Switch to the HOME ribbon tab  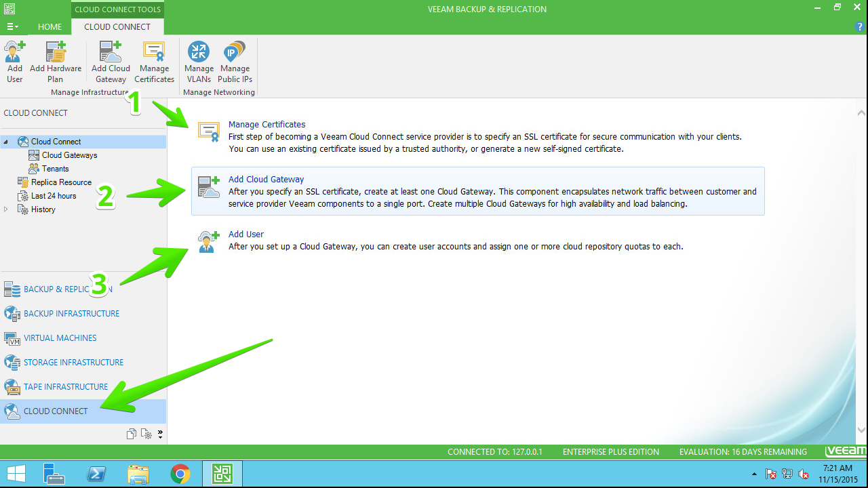click(x=50, y=26)
